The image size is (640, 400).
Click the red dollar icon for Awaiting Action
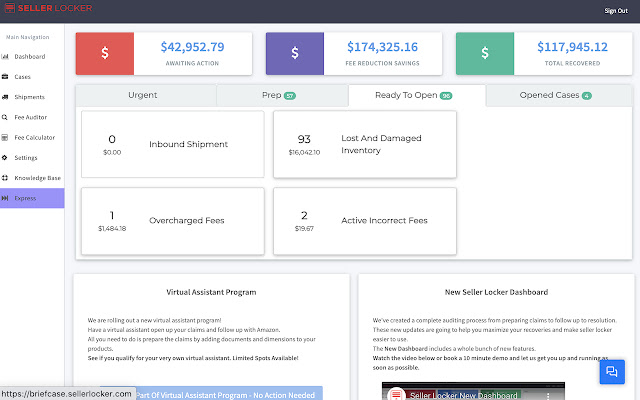(x=105, y=53)
